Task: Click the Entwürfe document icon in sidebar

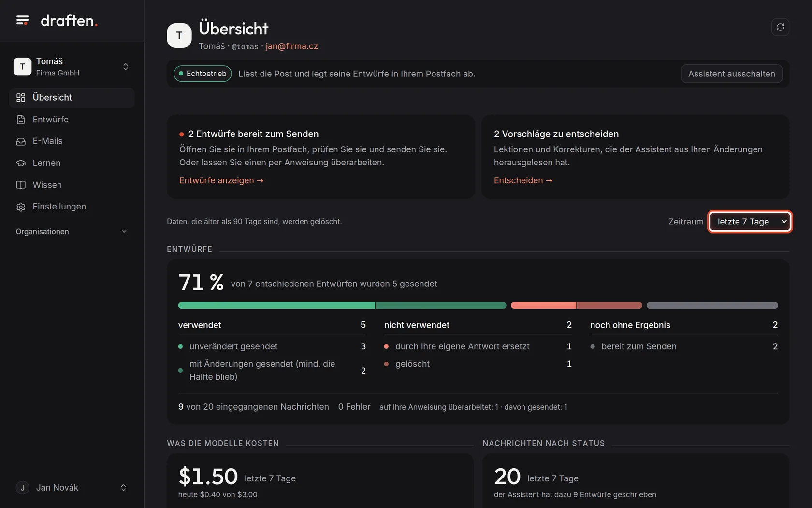Action: click(21, 120)
